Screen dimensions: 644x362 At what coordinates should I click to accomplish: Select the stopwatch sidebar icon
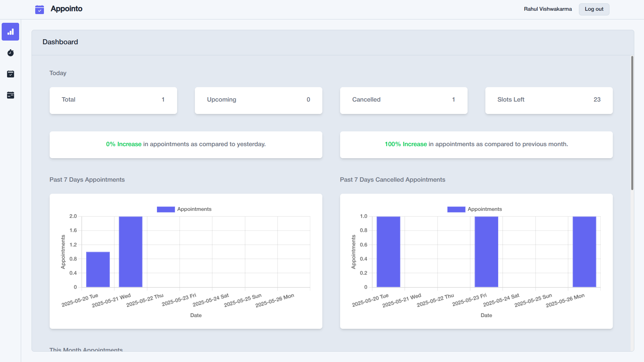[x=10, y=53]
